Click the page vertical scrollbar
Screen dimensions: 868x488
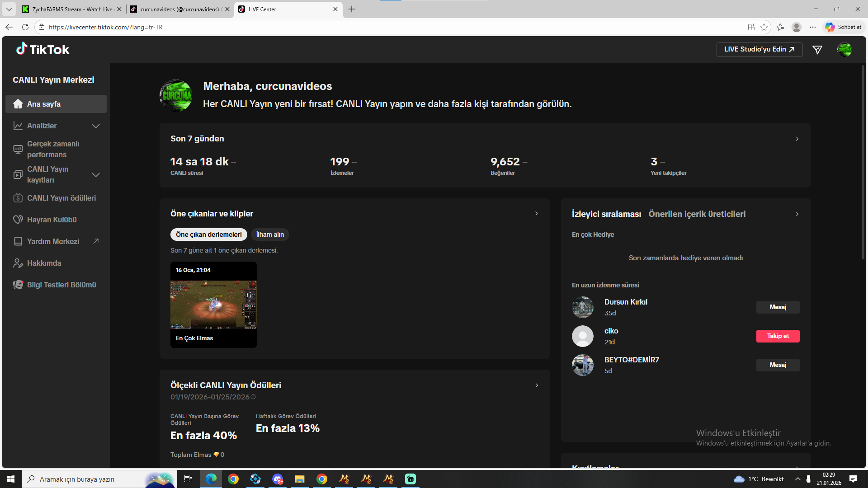tap(863, 163)
